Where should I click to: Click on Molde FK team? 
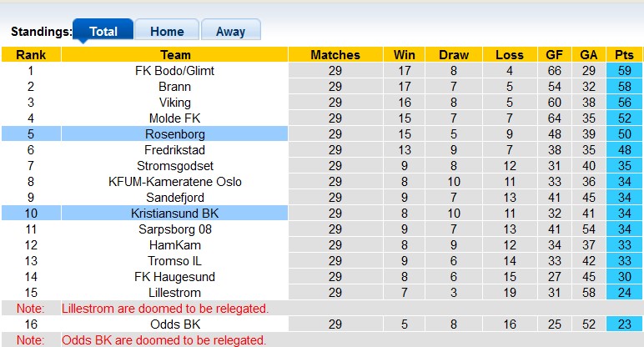[174, 118]
